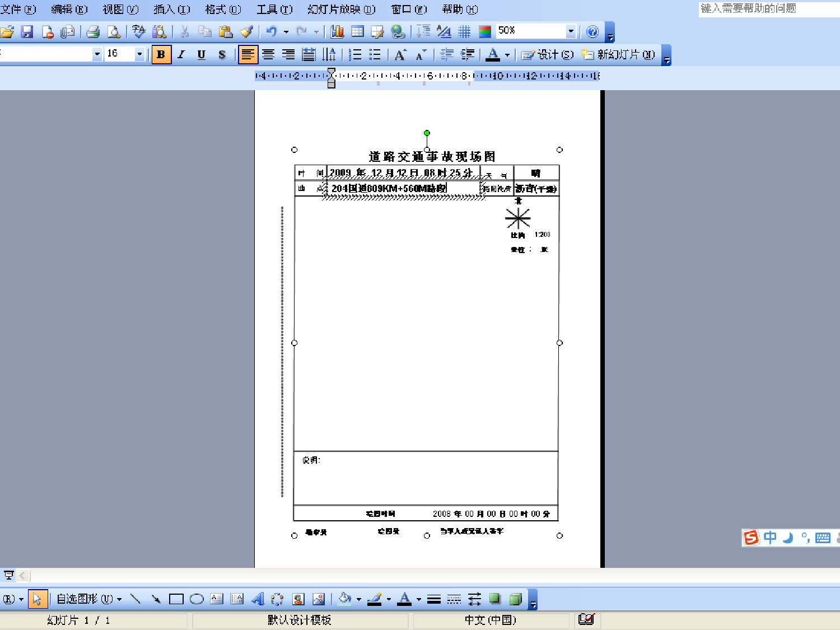
Task: Select the Rectangle shape tool
Action: 176,599
